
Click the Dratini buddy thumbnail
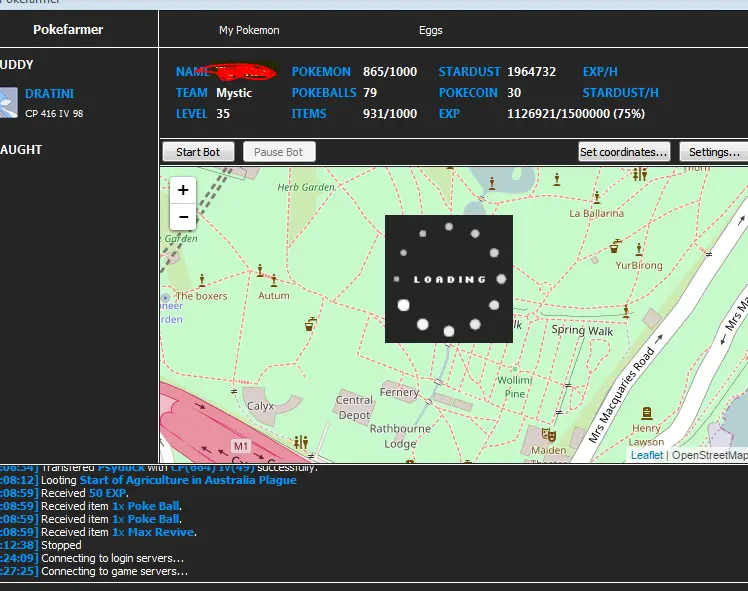(x=9, y=102)
